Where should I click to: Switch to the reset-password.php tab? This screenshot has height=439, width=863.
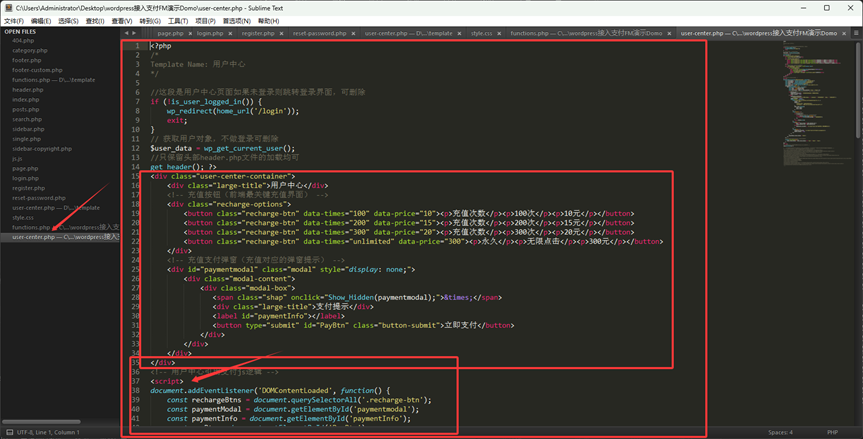(x=319, y=34)
